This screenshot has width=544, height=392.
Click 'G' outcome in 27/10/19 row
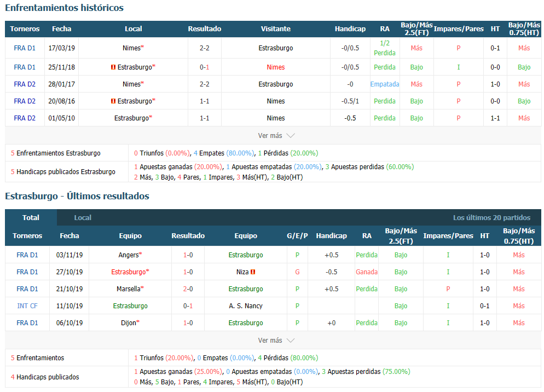(297, 272)
